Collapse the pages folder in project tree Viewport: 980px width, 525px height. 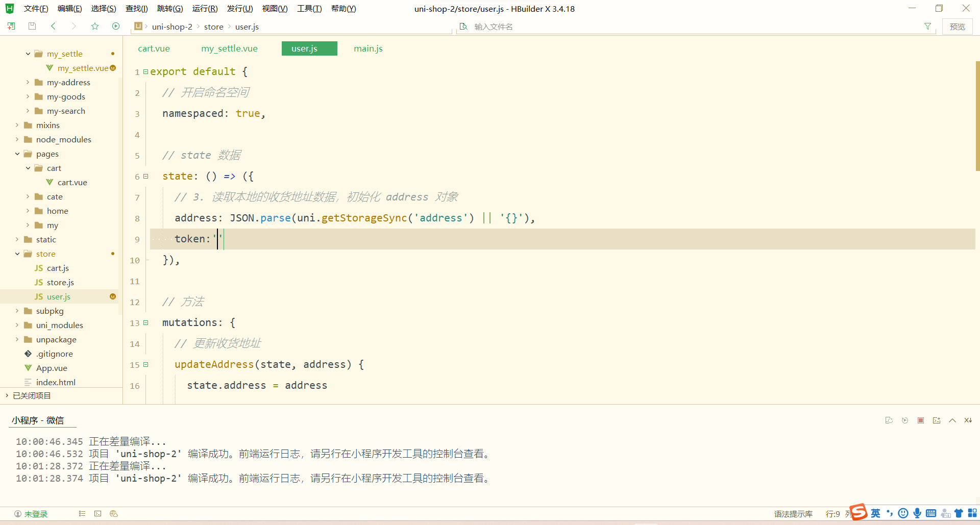pos(17,154)
